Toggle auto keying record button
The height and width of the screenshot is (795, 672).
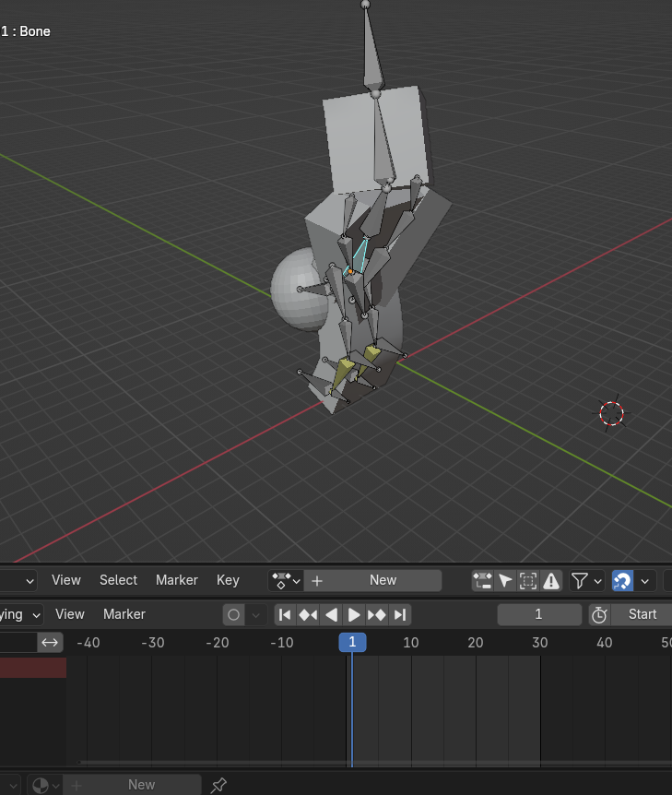click(233, 615)
